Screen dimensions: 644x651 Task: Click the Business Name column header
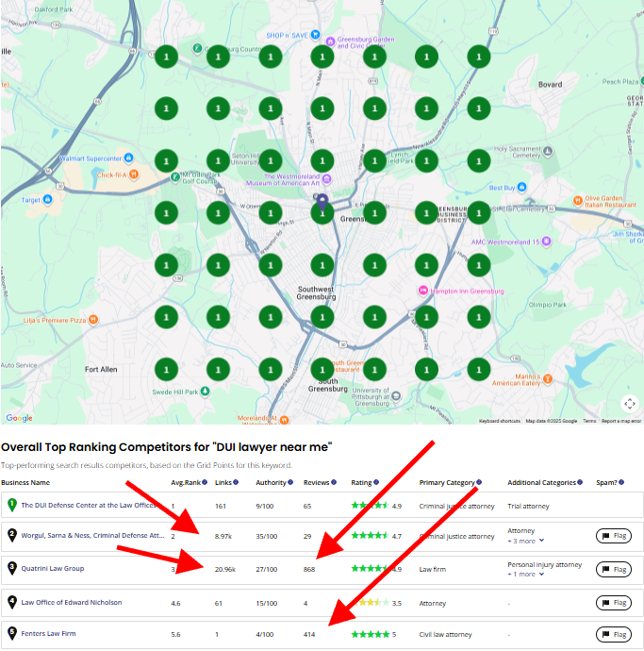pyautogui.click(x=25, y=482)
